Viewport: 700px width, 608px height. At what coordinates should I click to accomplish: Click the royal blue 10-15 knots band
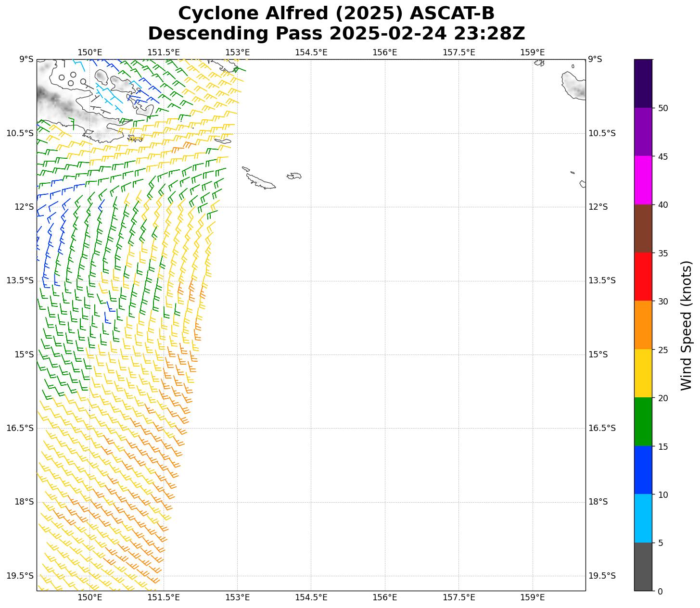click(643, 470)
